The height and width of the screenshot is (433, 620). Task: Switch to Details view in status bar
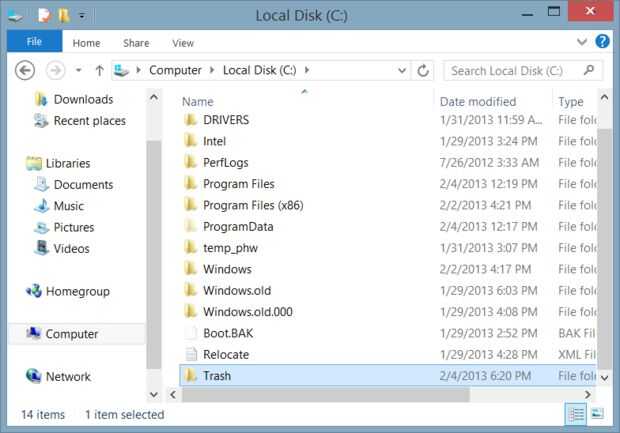click(576, 414)
